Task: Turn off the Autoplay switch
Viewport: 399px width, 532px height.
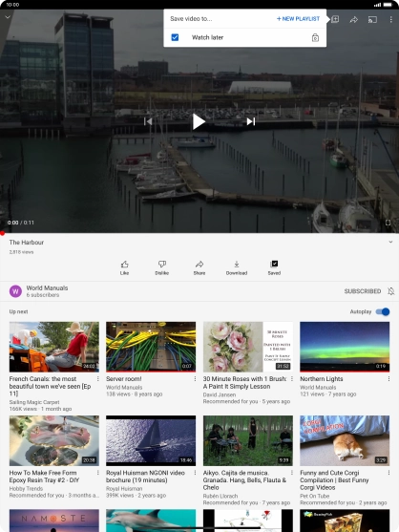Action: click(x=383, y=311)
